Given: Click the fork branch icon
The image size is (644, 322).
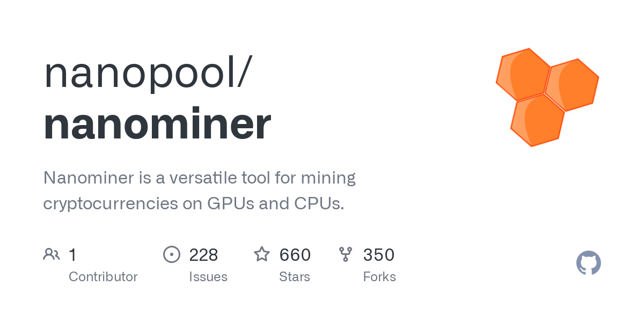Looking at the screenshot, I should (346, 254).
